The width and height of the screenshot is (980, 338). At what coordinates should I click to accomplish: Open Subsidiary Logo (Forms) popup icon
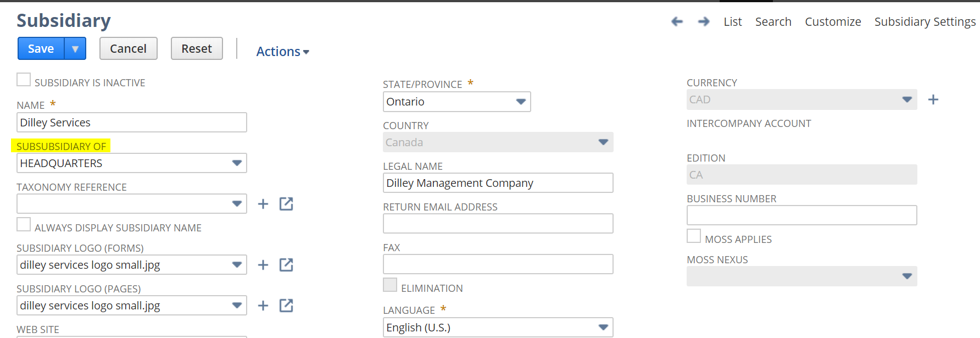(286, 265)
